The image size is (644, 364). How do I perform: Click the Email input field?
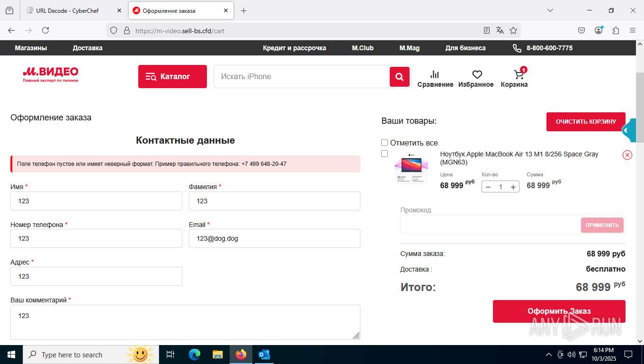275,238
